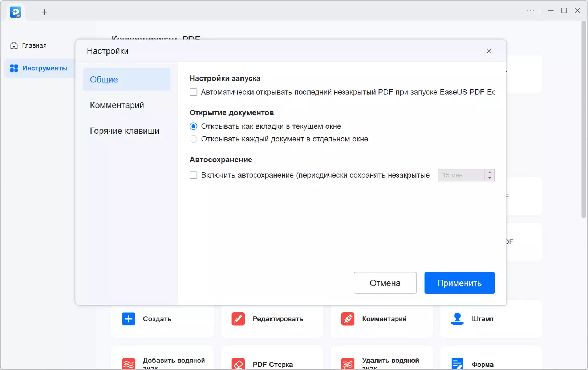588x370 pixels.
Task: Open the Создать tool card label
Action: click(x=157, y=319)
